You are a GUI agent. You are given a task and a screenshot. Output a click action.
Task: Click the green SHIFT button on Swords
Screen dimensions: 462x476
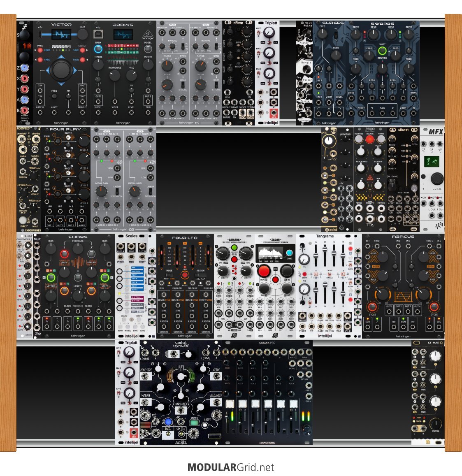(x=382, y=51)
